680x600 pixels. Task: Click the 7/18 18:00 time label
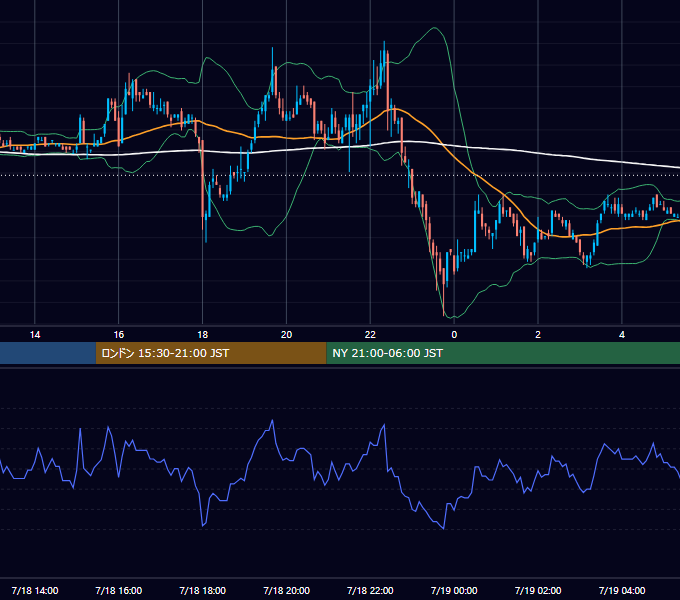pyautogui.click(x=203, y=590)
